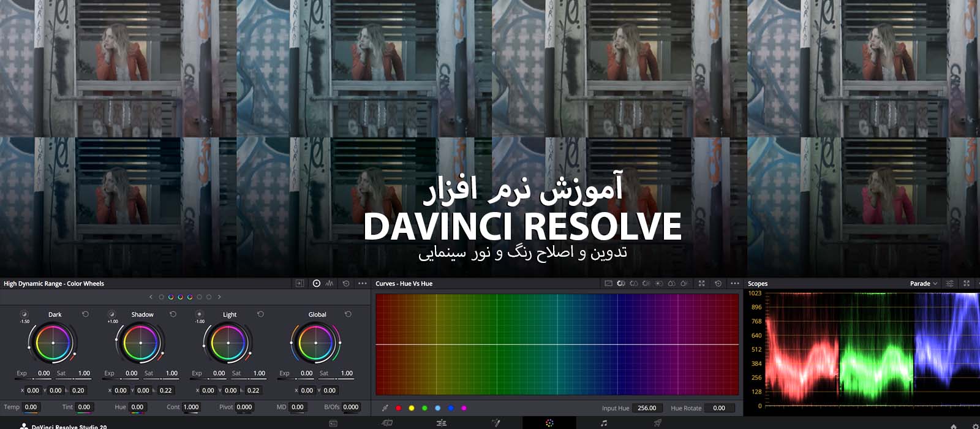This screenshot has height=429, width=980.
Task: Switch to the Fairlight page tab
Action: pyautogui.click(x=604, y=423)
